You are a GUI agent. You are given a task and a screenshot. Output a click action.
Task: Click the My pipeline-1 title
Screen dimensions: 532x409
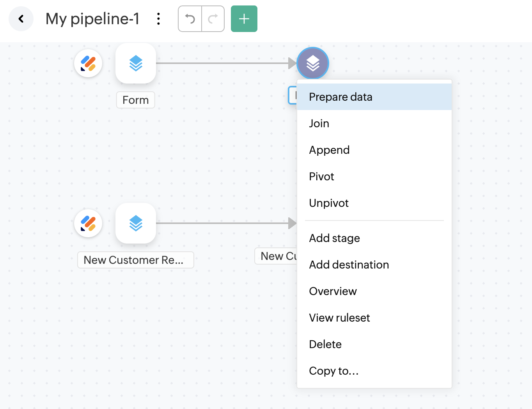(92, 19)
